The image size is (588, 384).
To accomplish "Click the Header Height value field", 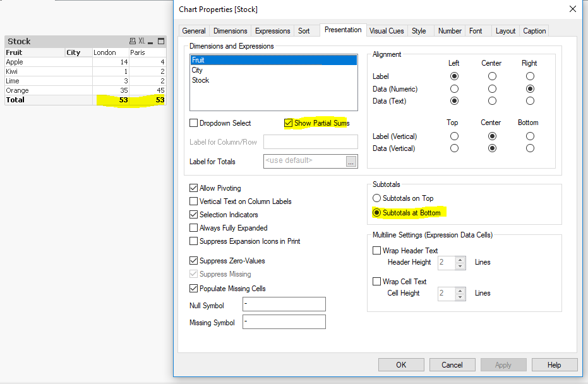I will [447, 262].
